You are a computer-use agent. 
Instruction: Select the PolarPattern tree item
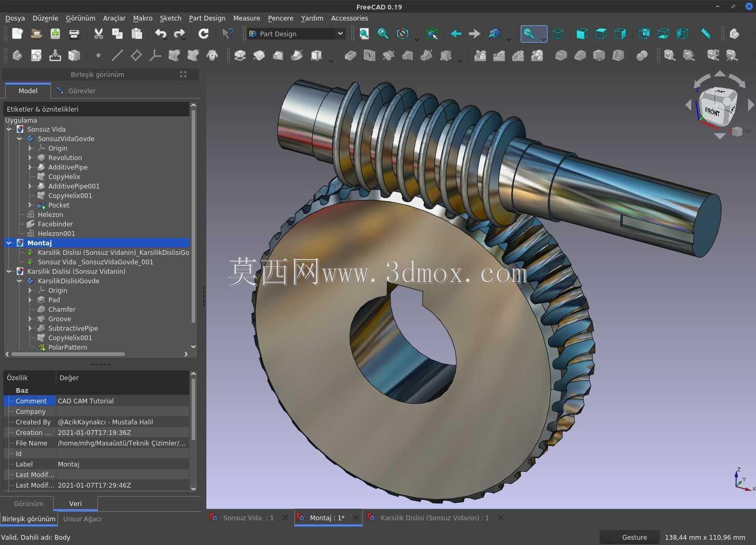pos(67,347)
